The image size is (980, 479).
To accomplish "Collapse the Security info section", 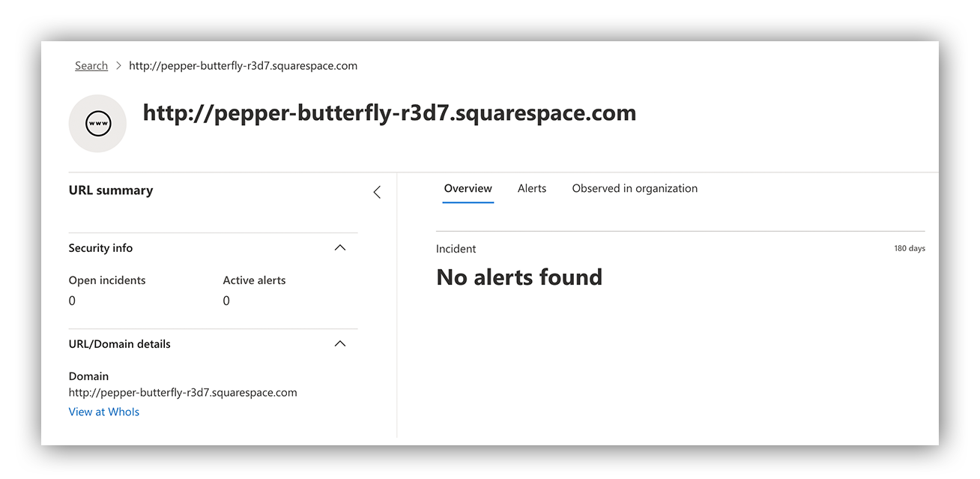I will (340, 248).
